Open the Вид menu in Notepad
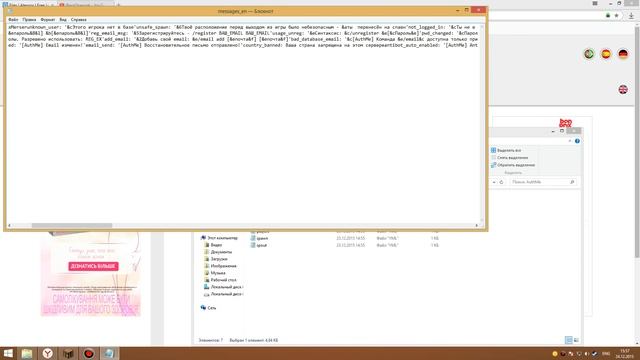 63,19
